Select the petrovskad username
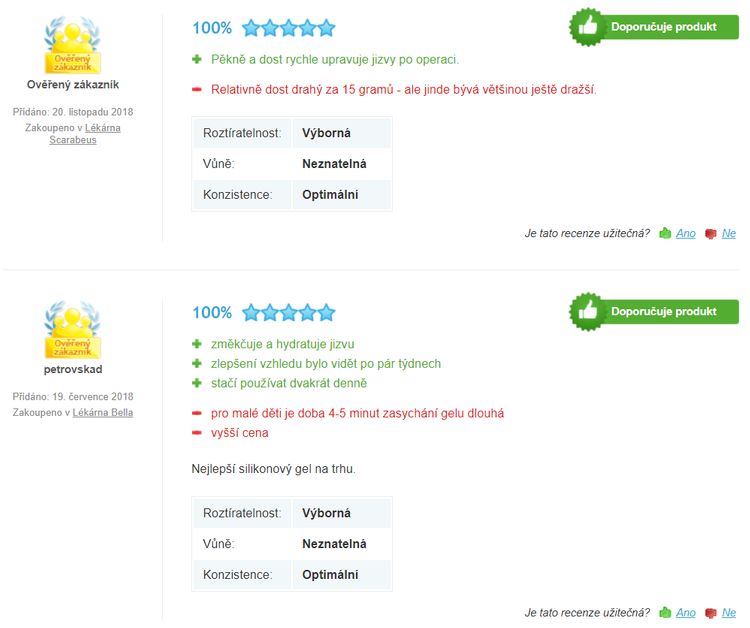750x628 pixels. (x=73, y=369)
